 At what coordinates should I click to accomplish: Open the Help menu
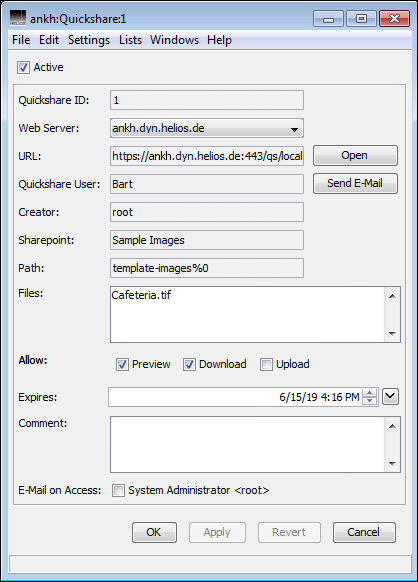(219, 40)
